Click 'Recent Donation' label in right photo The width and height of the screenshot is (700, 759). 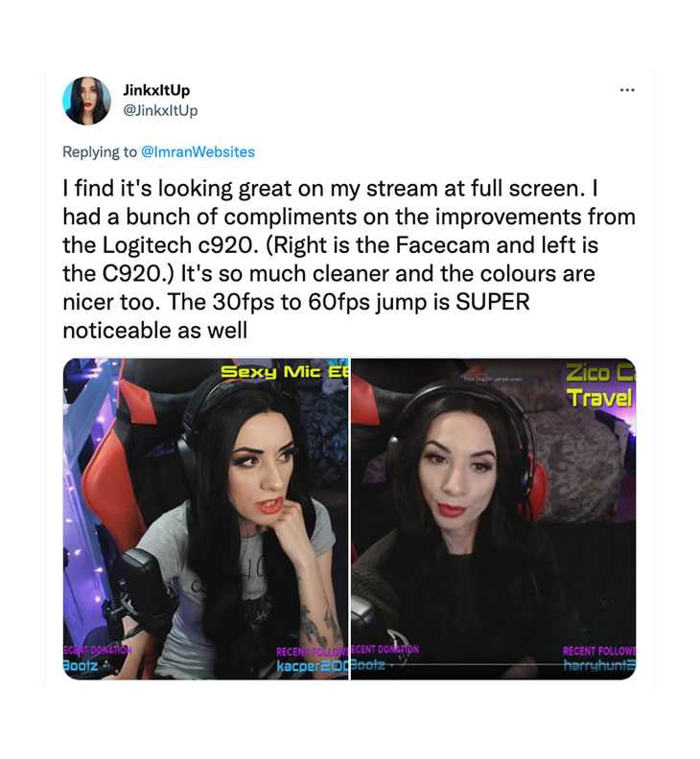pos(385,649)
